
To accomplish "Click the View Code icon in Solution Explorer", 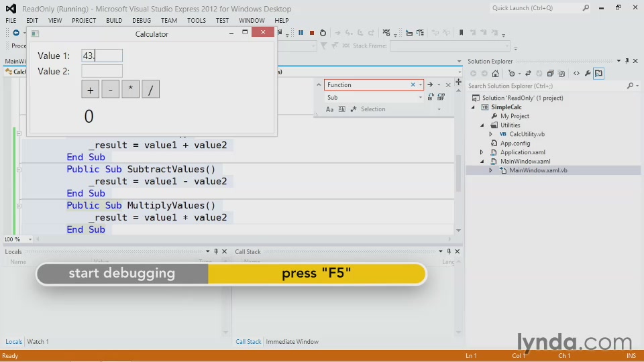I will tap(577, 74).
